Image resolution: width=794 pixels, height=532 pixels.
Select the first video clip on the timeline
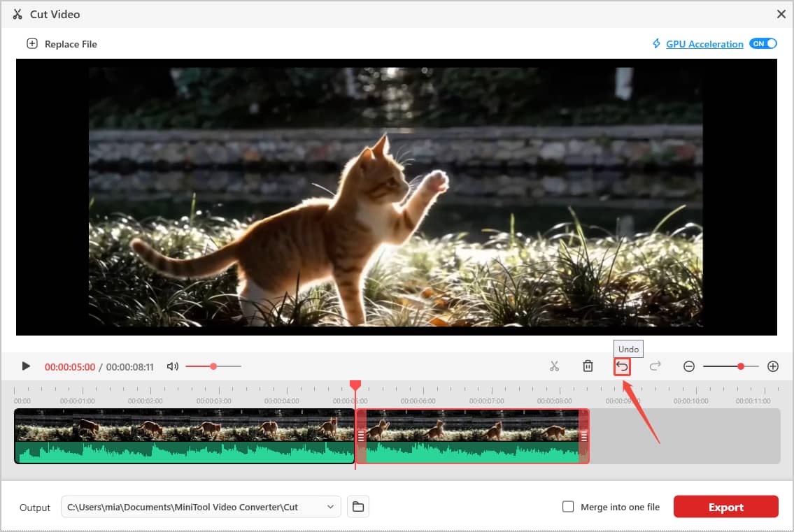coord(184,436)
